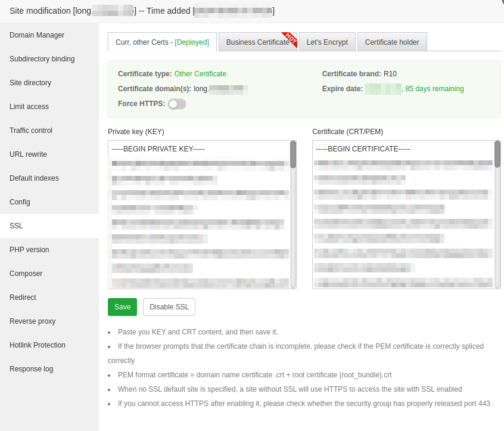Select Hotlink Protection menu item
This screenshot has width=504, height=431.
tap(38, 345)
